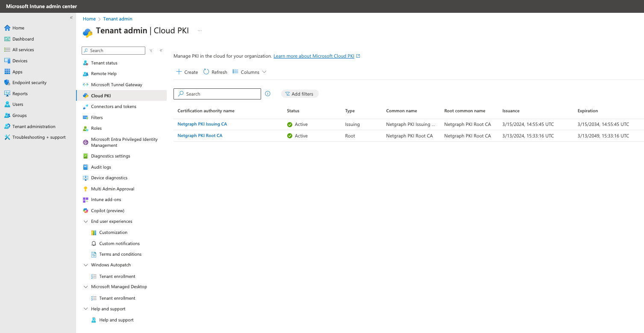The height and width of the screenshot is (333, 644).
Task: Open Audit logs menu item
Action: point(101,167)
